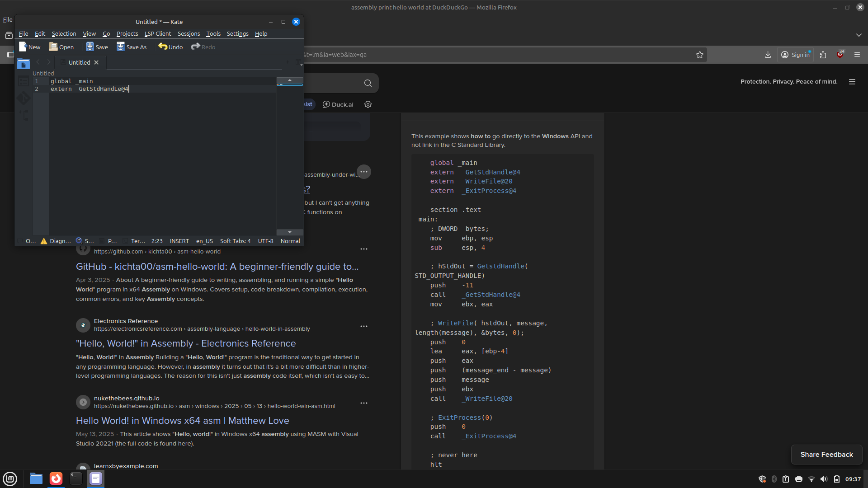Open the Normal syntax mode dropdown
Screen dimensions: 868x488
(x=290, y=241)
